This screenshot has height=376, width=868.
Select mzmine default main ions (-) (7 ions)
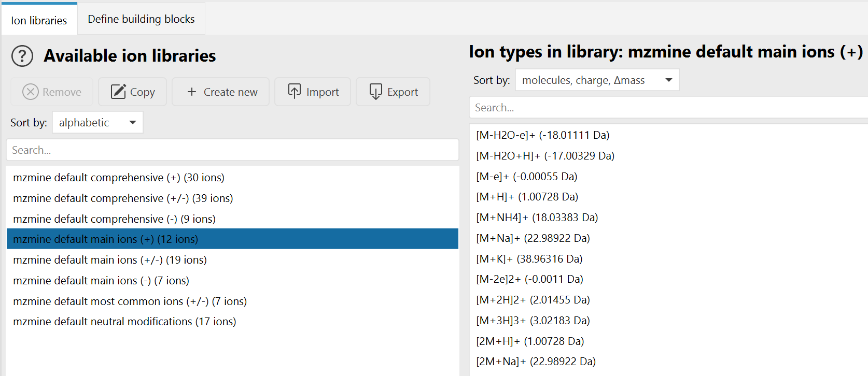tap(232, 280)
